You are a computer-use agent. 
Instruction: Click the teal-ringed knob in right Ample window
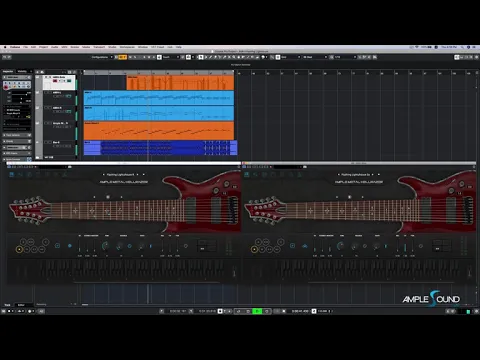coord(340,246)
